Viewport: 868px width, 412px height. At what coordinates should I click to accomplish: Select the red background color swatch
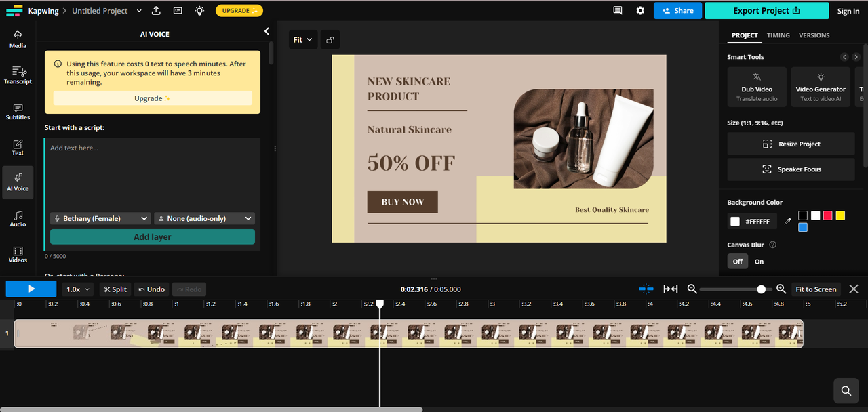coord(828,215)
